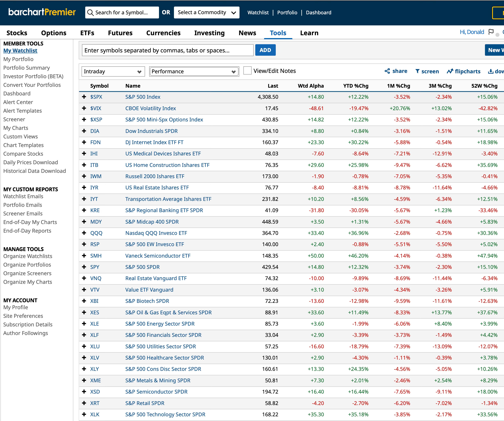Open the Vaneck Semiconductor ETF link
Image resolution: width=504 pixels, height=421 pixels.
pos(158,256)
